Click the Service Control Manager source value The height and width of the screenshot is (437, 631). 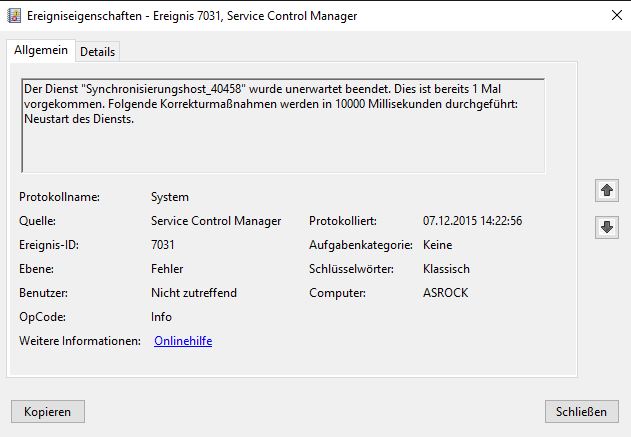[216, 221]
